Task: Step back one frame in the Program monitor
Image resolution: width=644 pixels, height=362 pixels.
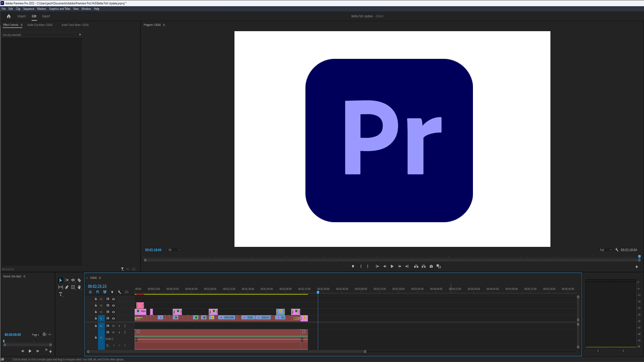Action: [385, 266]
